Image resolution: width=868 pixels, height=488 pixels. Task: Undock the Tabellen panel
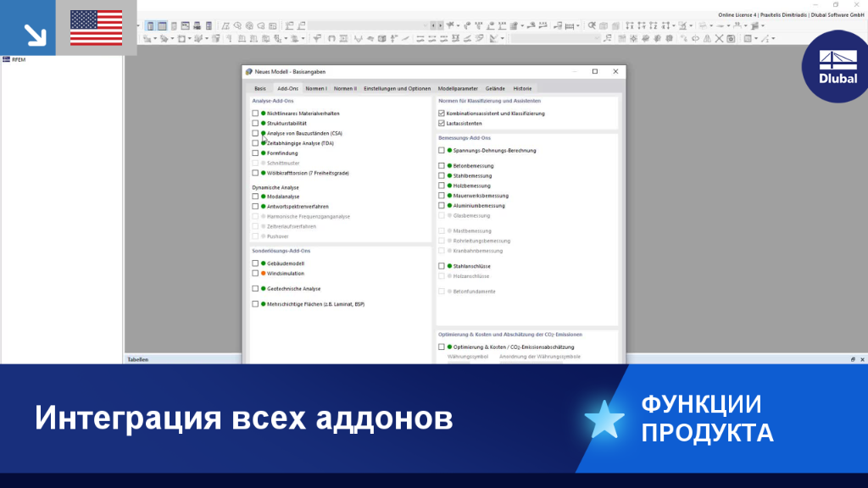pyautogui.click(x=853, y=359)
